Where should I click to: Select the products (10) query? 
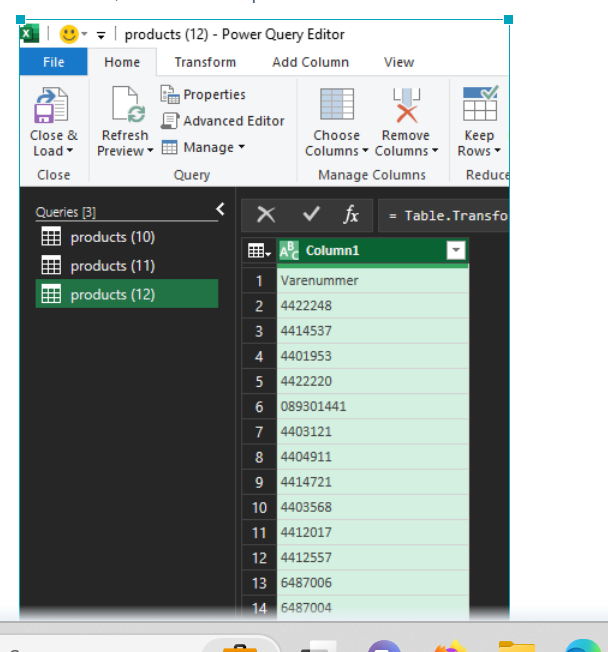click(127, 237)
